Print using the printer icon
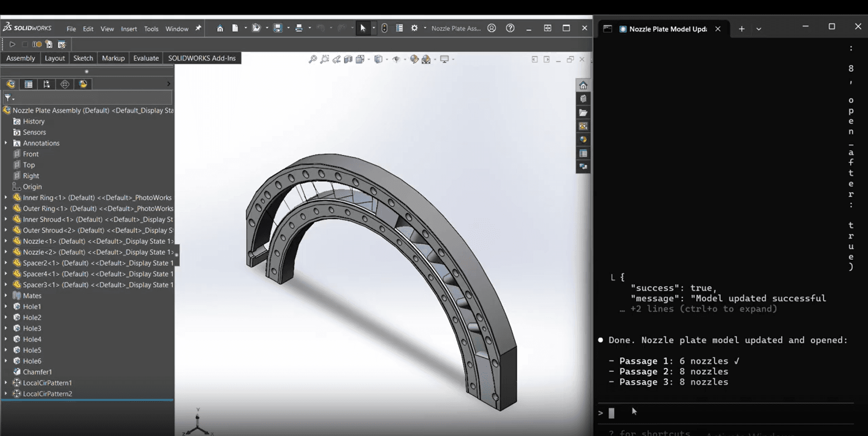This screenshot has height=436, width=868. [x=299, y=28]
